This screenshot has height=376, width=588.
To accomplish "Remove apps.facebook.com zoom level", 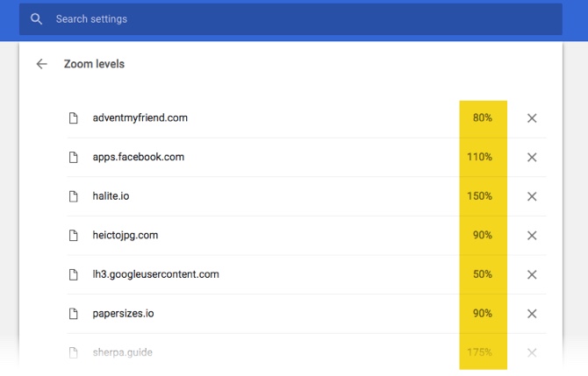I will coord(532,157).
